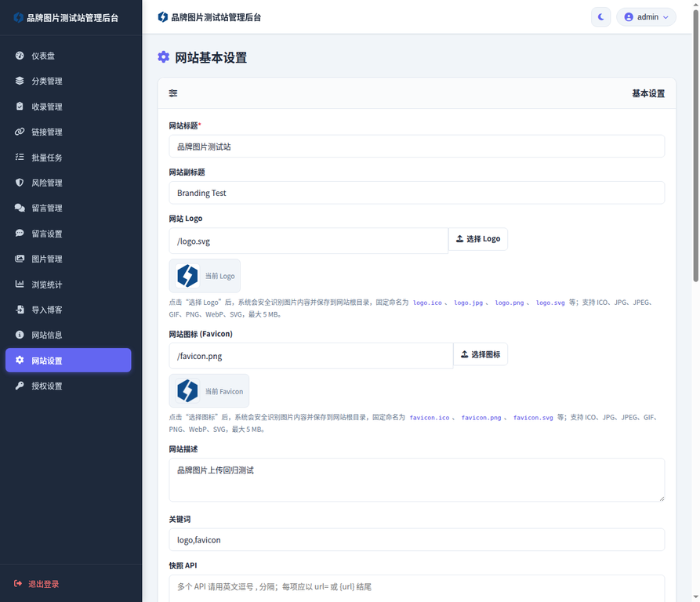Select the active 网站设置 menu item
Image resolution: width=700 pixels, height=602 pixels.
pyautogui.click(x=68, y=360)
